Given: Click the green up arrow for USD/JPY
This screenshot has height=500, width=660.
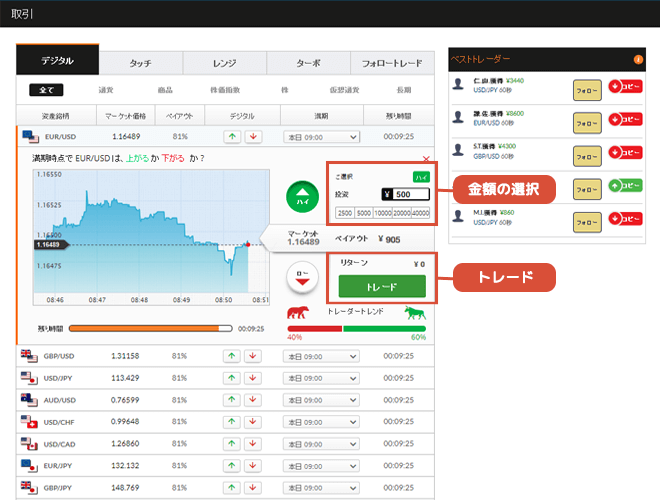Looking at the screenshot, I should coord(232,378).
